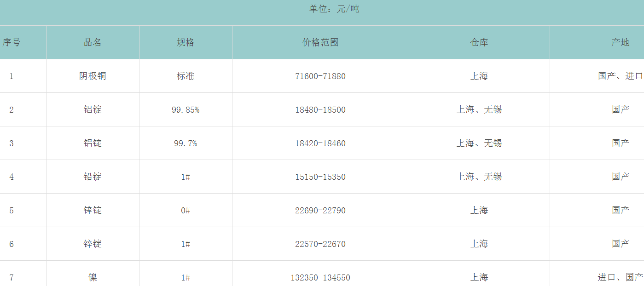Viewport: 644px width, 286px height.
Task: Click the 产地 column header
Action: coord(620,43)
